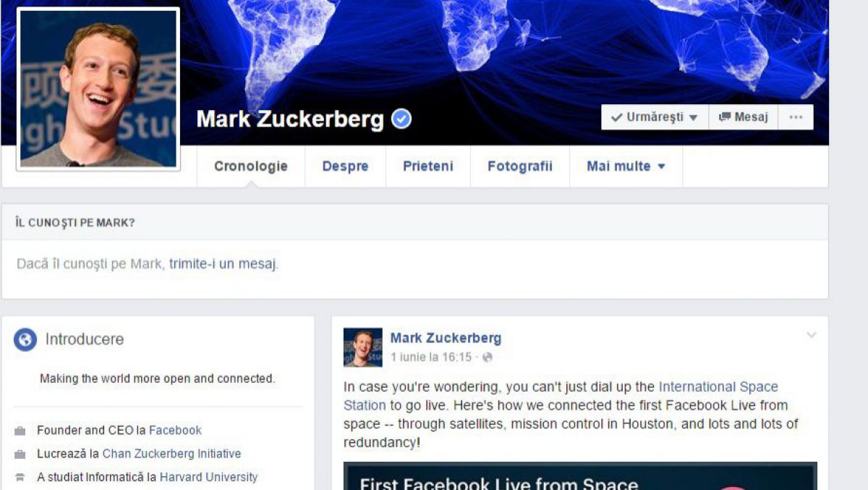Screen dimensions: 868x490
Task: Click the briefcase icon beside Chan Zuckerberg Initiative
Action: 20,455
